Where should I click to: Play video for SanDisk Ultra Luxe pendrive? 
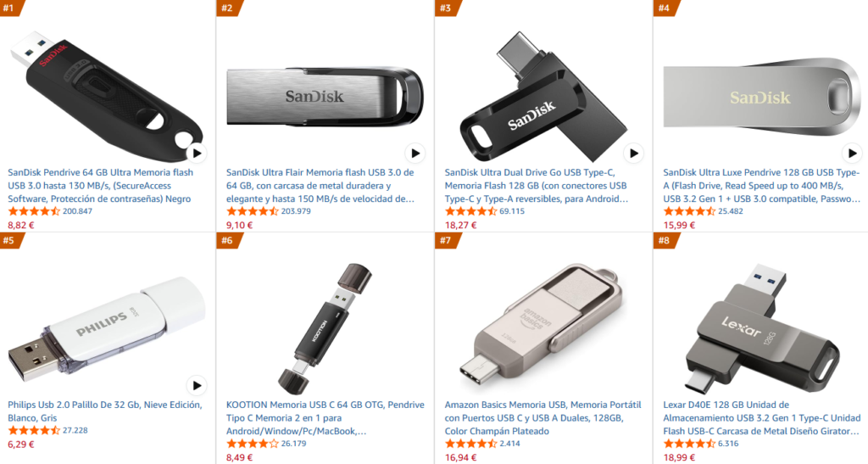point(852,154)
